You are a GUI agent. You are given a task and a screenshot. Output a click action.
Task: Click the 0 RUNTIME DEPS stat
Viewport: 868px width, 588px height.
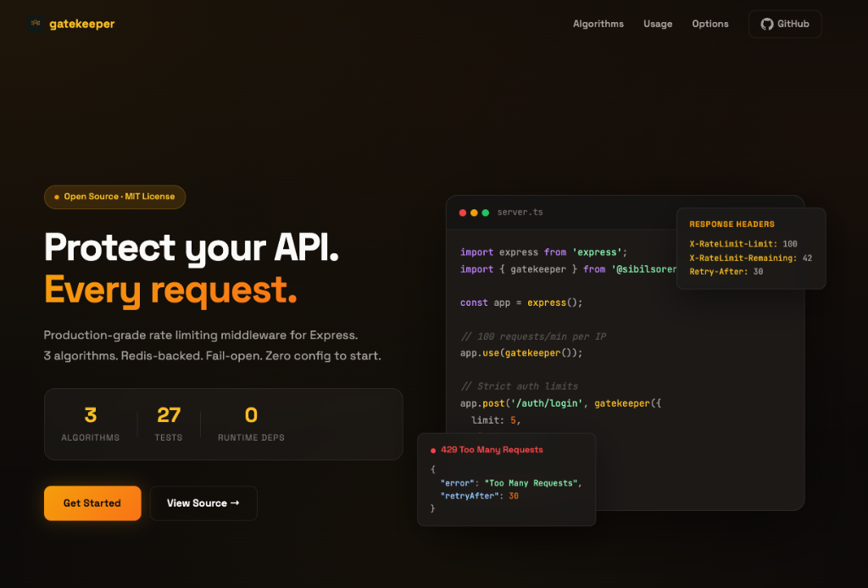251,424
